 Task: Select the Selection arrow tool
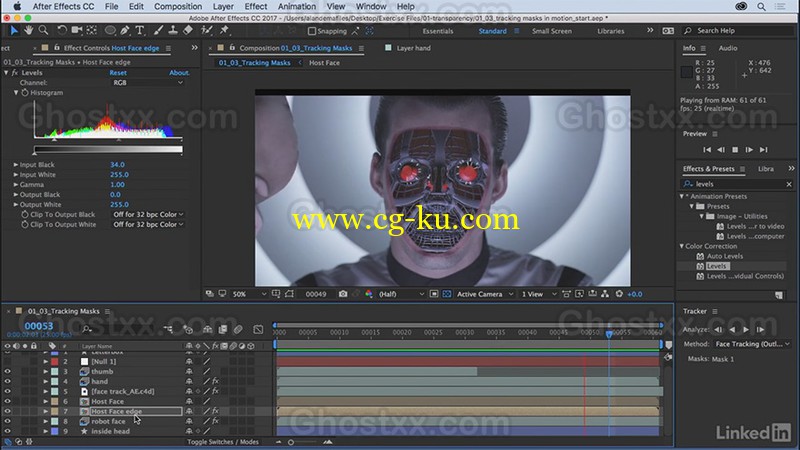(x=14, y=31)
